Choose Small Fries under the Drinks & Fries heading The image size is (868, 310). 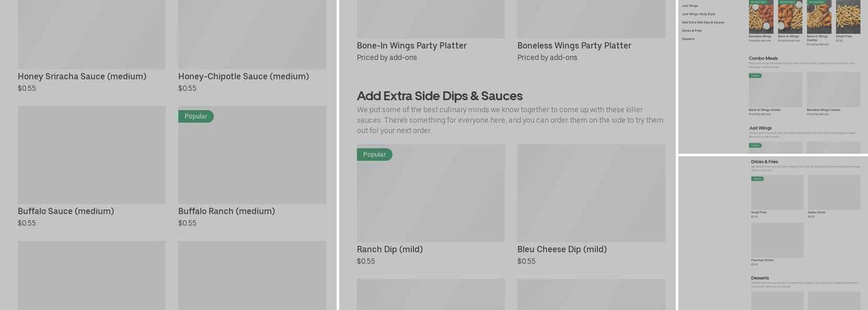click(777, 197)
